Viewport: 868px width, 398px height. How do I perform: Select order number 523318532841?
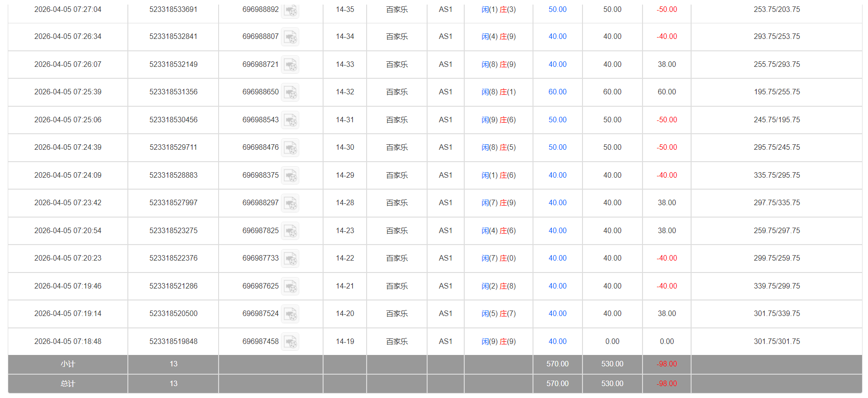pos(173,37)
